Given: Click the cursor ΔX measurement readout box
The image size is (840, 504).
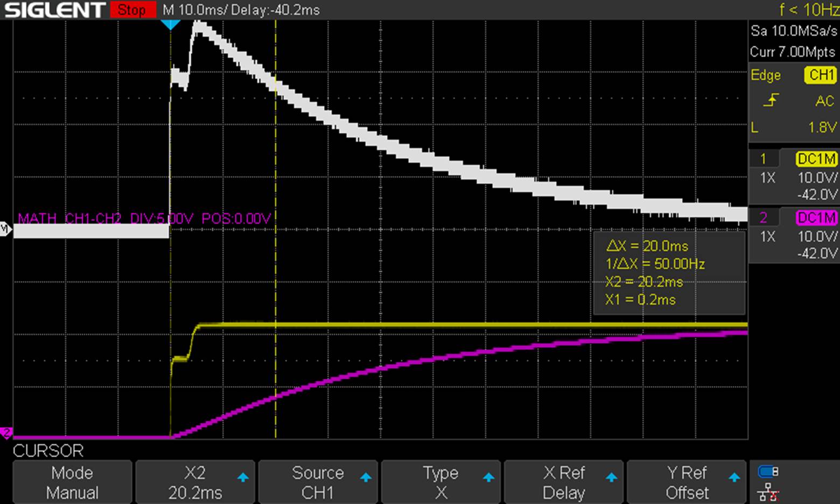Looking at the screenshot, I should pos(669,272).
